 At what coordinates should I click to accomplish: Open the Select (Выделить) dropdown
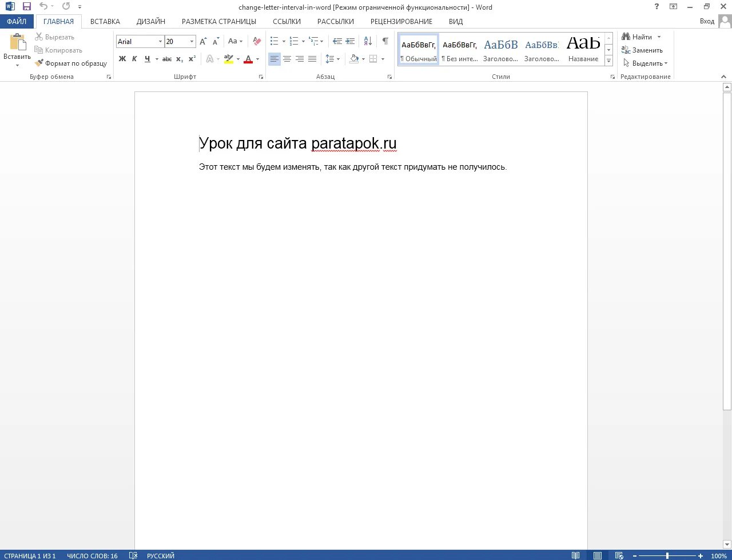[x=645, y=63]
